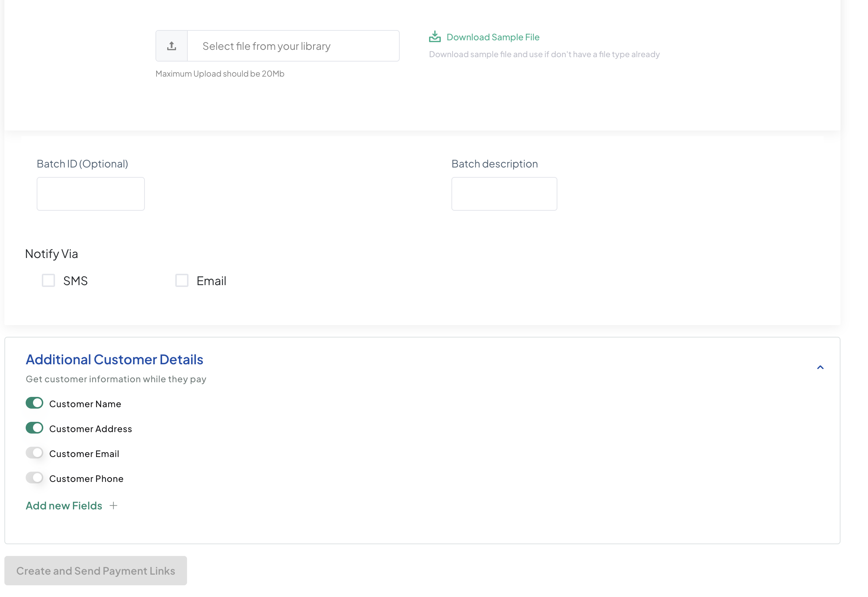
Task: Click the Add new Fields link
Action: coord(64,506)
